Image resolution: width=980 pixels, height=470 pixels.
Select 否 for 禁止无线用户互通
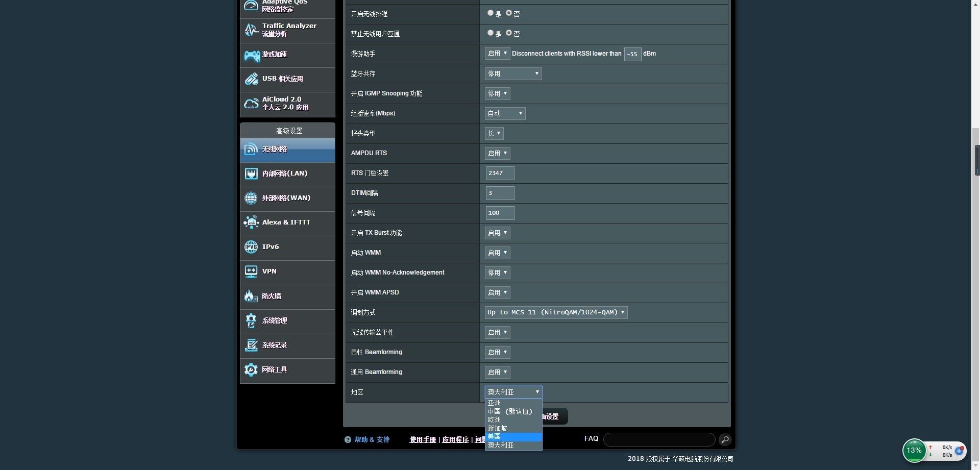pos(509,33)
